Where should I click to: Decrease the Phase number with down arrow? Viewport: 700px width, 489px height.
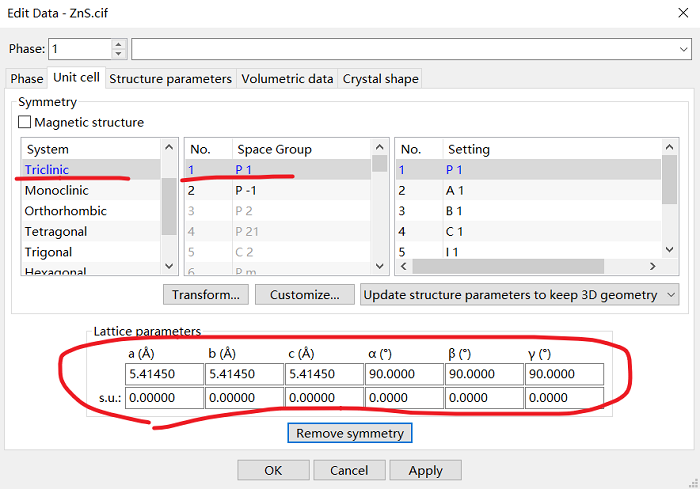pyautogui.click(x=120, y=54)
